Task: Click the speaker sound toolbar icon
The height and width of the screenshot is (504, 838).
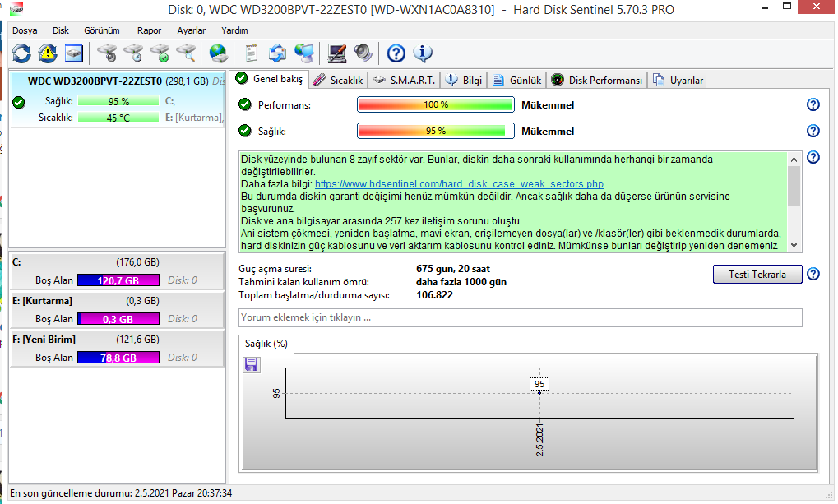Action: (363, 53)
